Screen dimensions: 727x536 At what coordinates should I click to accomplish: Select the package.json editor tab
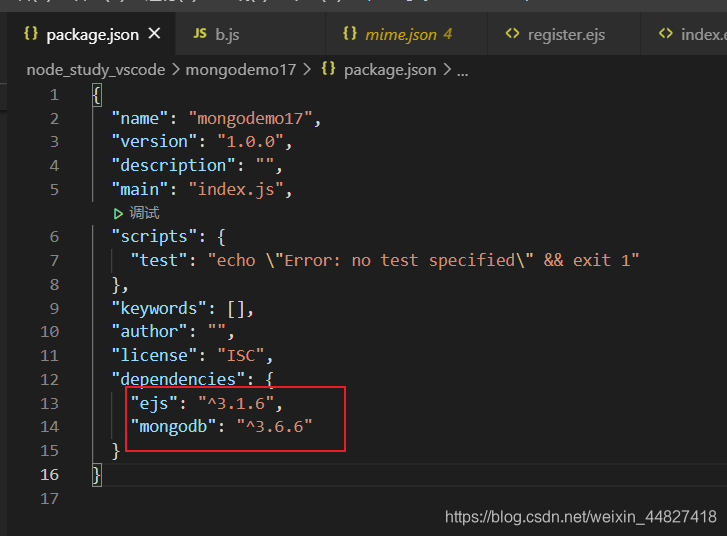[92, 34]
